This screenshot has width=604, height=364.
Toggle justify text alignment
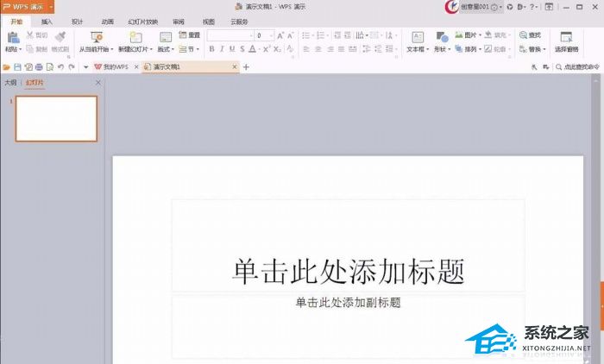[342, 49]
